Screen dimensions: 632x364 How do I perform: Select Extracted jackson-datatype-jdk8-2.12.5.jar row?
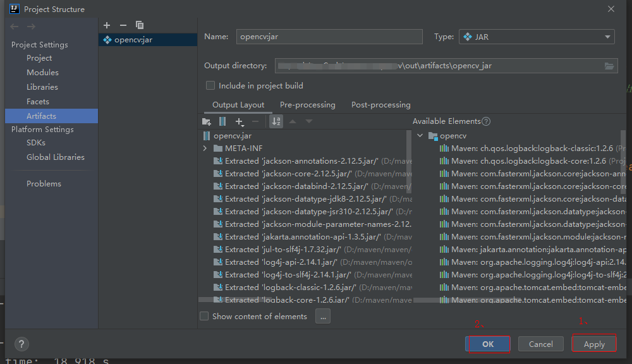312,198
